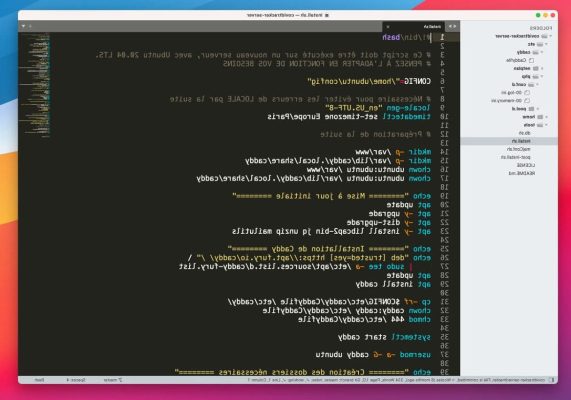Click line number 19 in the gutter
The width and height of the screenshot is (571, 400).
tap(444, 196)
